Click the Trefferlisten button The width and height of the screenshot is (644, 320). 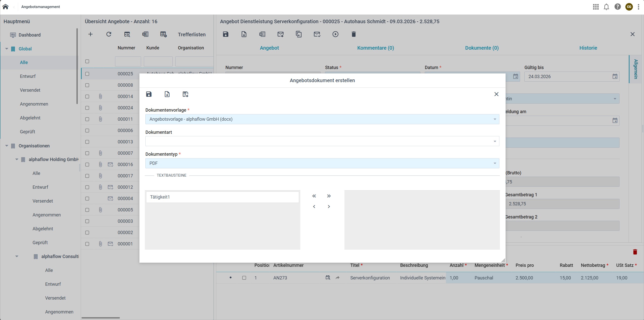point(192,35)
